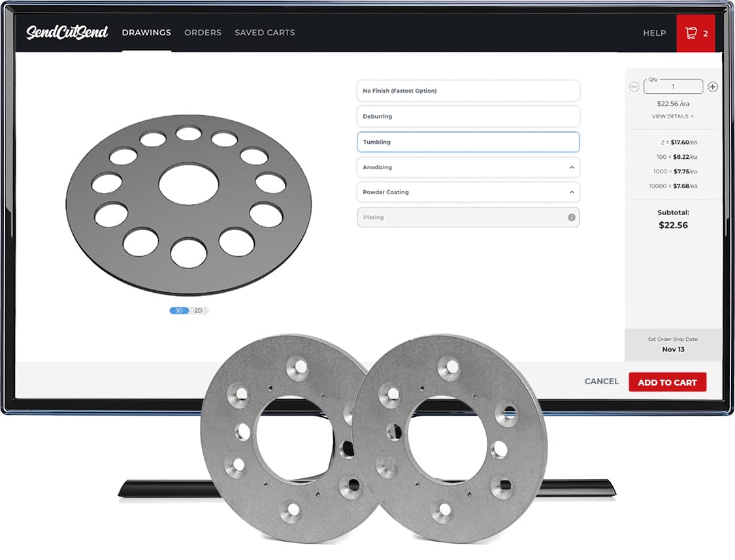Click the Add to Cart button
Viewport: 735px width, 560px height.
coord(667,382)
